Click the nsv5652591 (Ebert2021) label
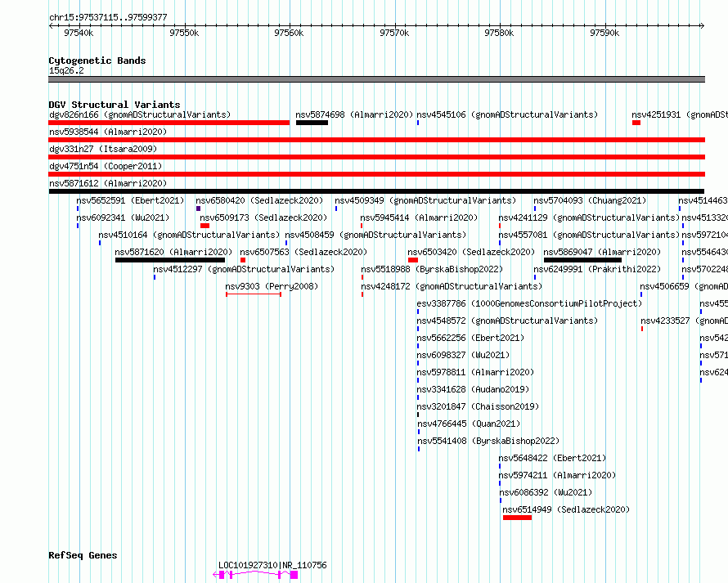This screenshot has height=583, width=728. tap(130, 200)
